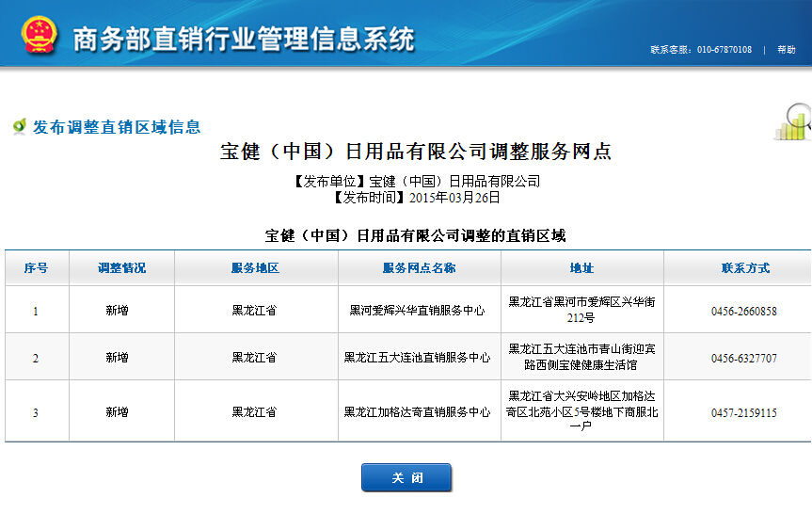Click the 服务网点名称 column header
The height and width of the screenshot is (514, 812).
pyautogui.click(x=419, y=268)
